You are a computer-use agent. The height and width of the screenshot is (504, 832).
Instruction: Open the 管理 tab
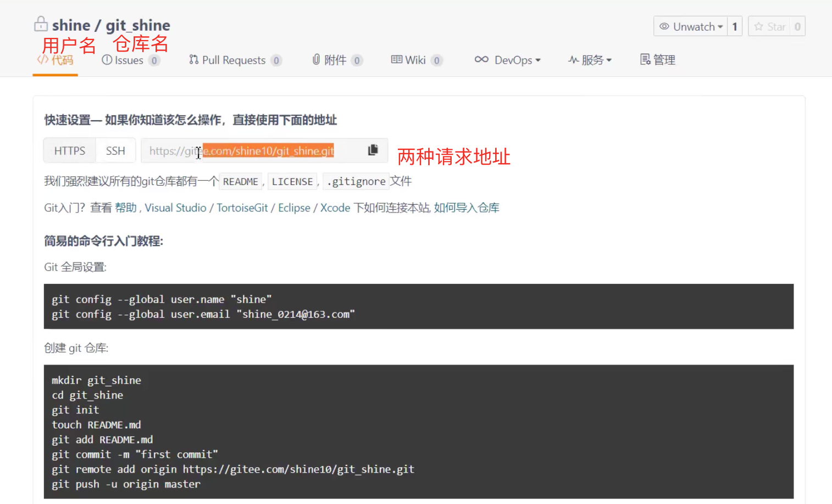(658, 60)
